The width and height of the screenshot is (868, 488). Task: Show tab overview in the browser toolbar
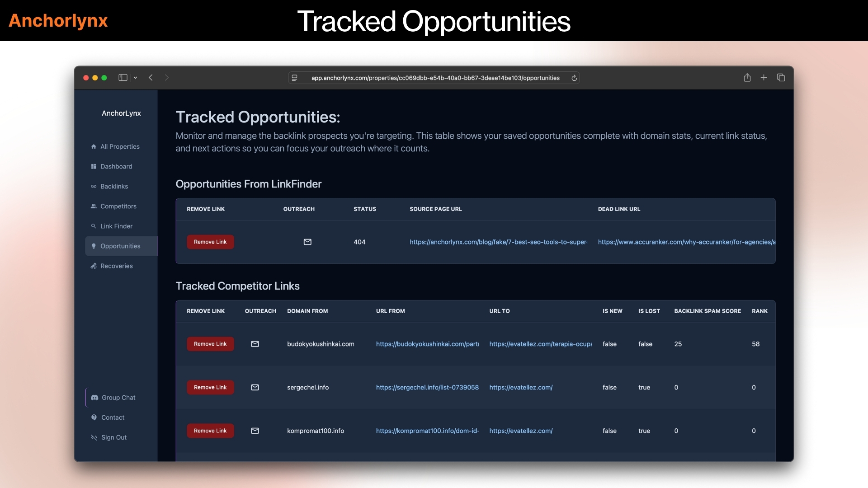tap(781, 78)
